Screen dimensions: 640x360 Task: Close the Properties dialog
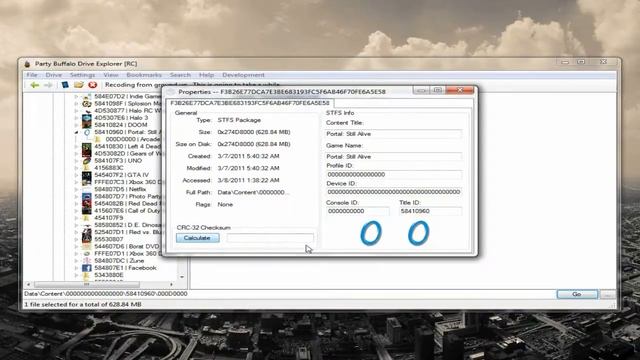tap(460, 90)
